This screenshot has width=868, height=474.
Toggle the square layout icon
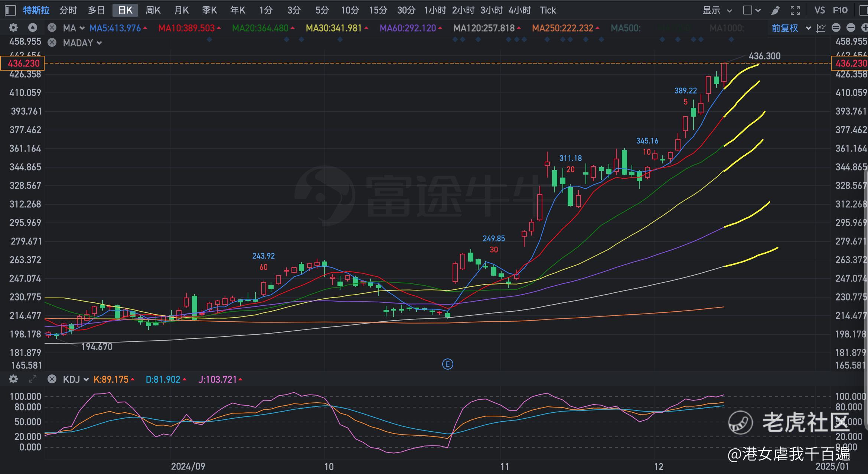(x=747, y=10)
